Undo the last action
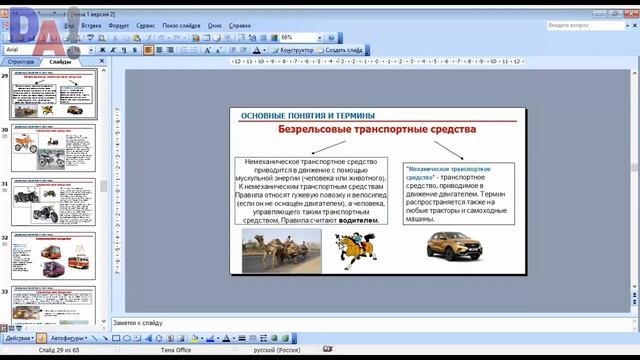Screen dimensions: 640x360 point(160,38)
